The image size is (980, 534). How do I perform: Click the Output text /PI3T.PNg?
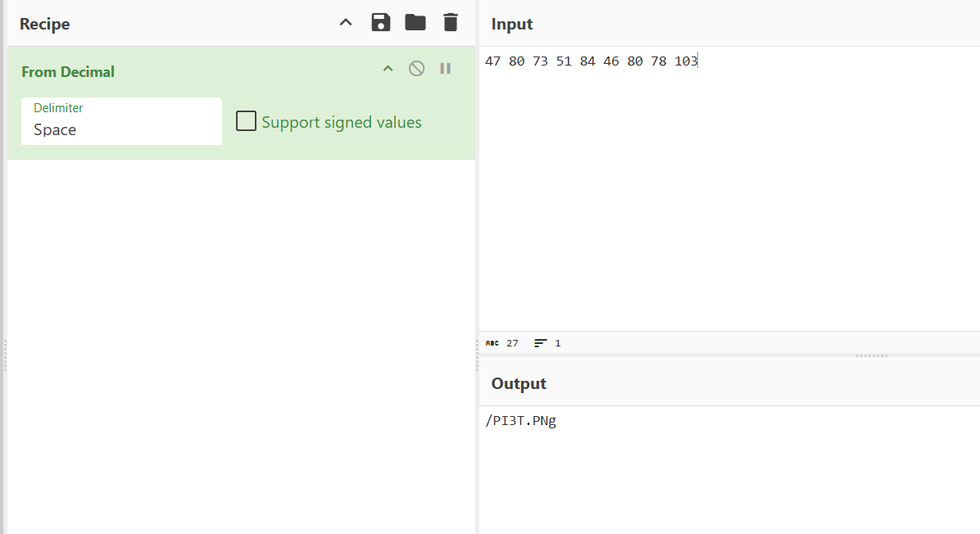[521, 422]
